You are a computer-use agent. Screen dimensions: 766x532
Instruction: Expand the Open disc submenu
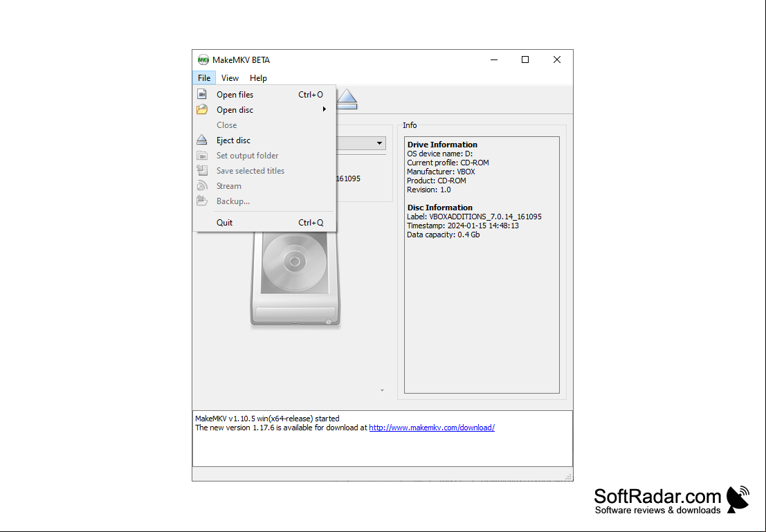(264, 109)
